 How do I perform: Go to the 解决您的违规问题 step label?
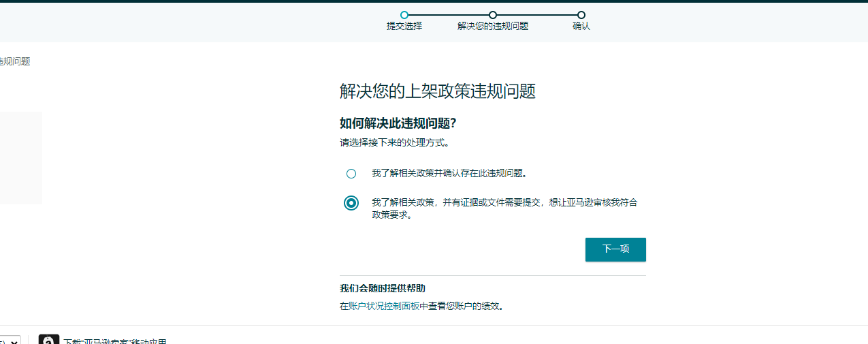493,27
